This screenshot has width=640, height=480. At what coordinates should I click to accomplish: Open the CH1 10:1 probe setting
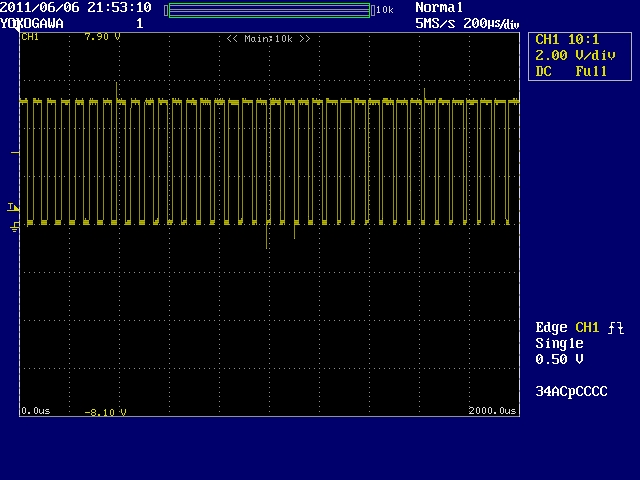click(567, 39)
